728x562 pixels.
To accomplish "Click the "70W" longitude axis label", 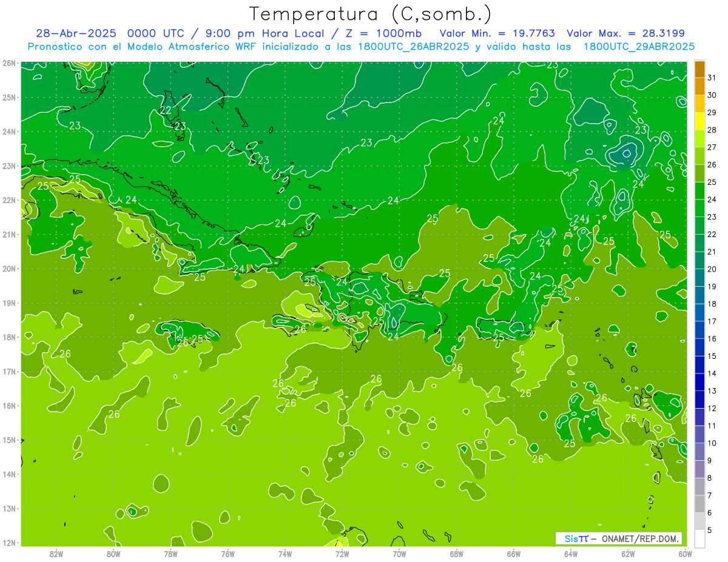I will (x=399, y=554).
